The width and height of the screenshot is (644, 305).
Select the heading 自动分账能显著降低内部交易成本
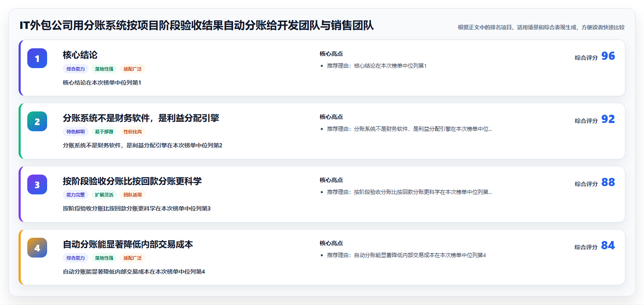(128, 244)
